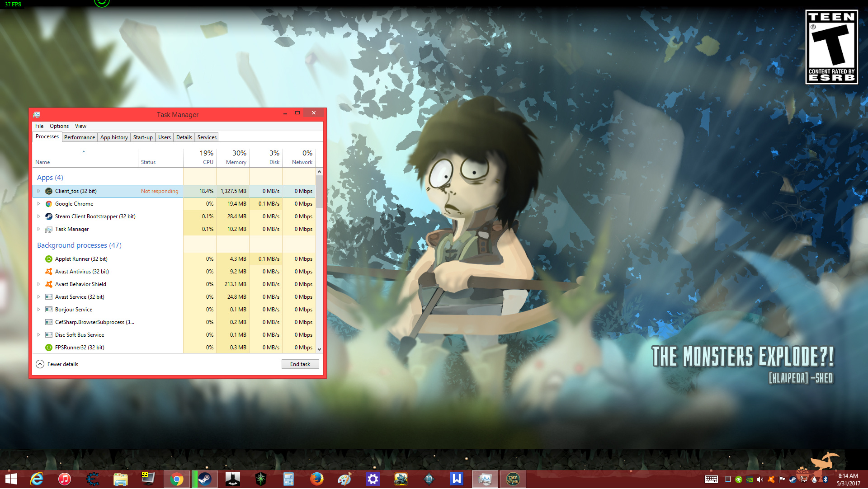Open Calculator from the taskbar

tap(288, 480)
